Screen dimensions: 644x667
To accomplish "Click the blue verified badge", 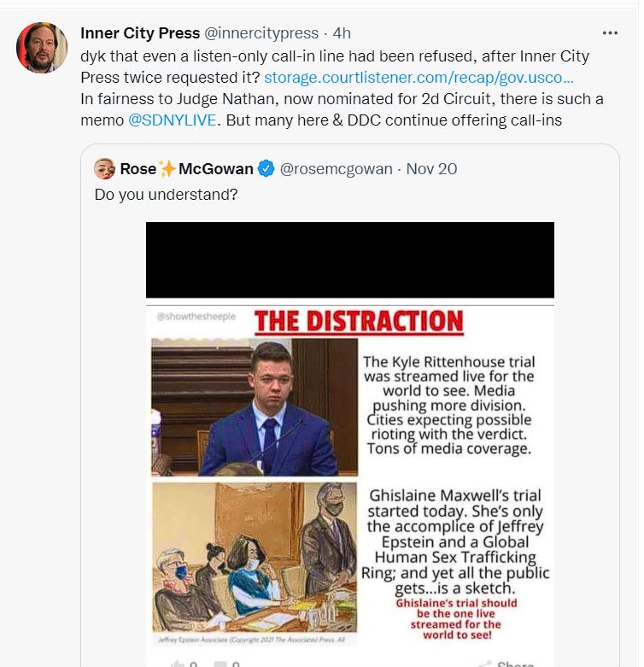I will point(266,169).
